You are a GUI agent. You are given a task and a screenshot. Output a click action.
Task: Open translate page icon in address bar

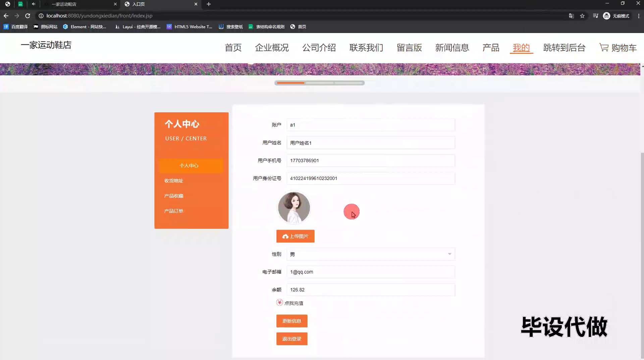571,16
